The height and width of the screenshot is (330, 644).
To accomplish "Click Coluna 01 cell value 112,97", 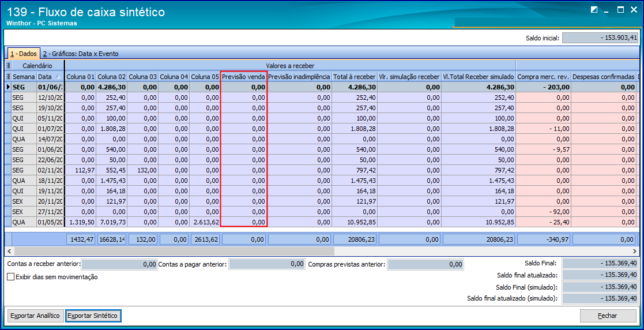I will [81, 170].
